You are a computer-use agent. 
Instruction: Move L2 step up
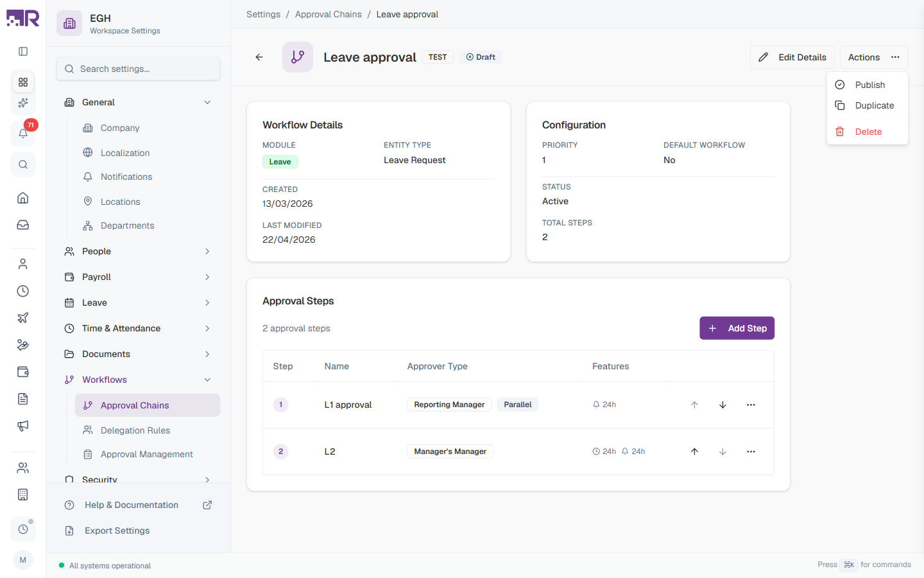tap(694, 451)
